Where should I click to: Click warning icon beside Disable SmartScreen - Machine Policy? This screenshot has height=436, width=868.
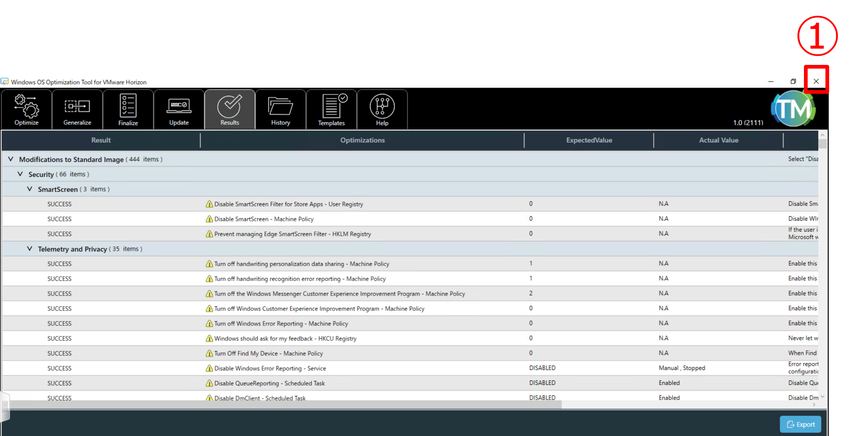[209, 219]
